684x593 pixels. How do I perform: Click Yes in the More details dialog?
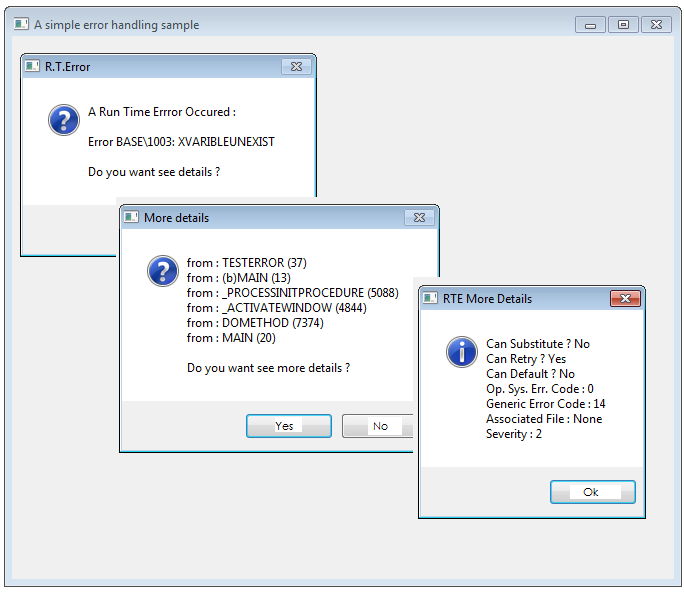pyautogui.click(x=289, y=426)
